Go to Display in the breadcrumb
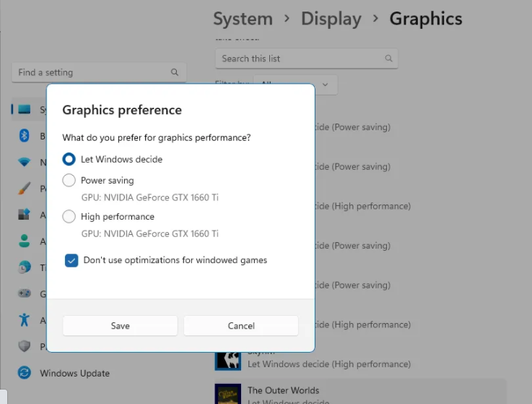The width and height of the screenshot is (532, 404). [331, 19]
